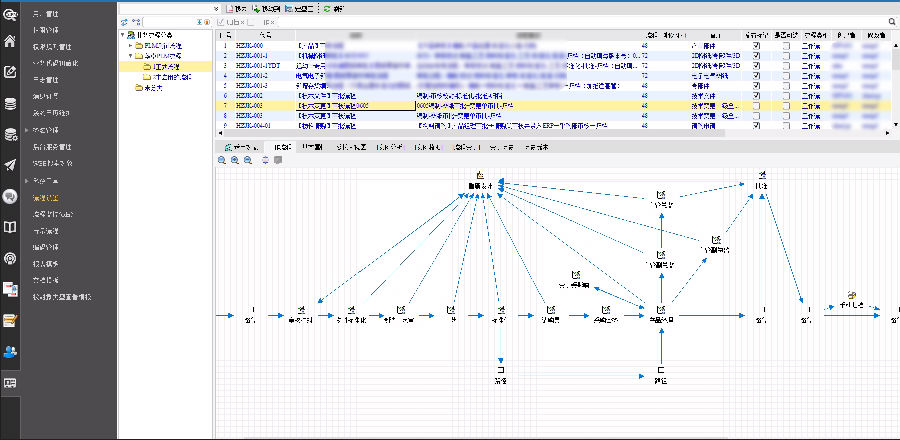Open the database stack icon in sidebar
Screen dimensions: 900x440
(10, 103)
